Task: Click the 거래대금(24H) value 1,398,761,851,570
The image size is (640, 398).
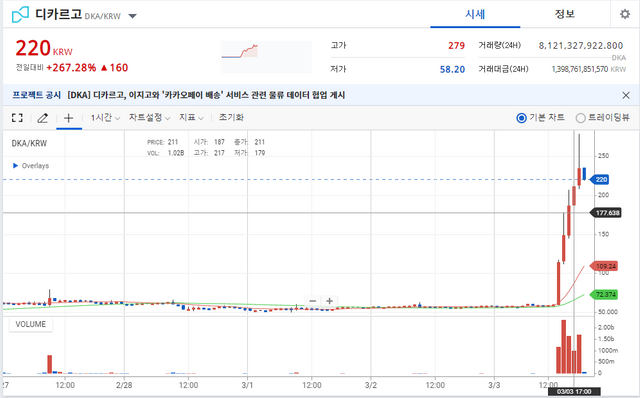Action: pos(580,69)
